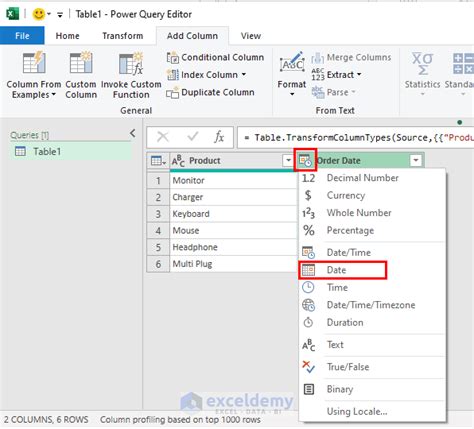The height and width of the screenshot is (429, 474).
Task: Add a Conditional Column
Action: pyautogui.click(x=215, y=57)
